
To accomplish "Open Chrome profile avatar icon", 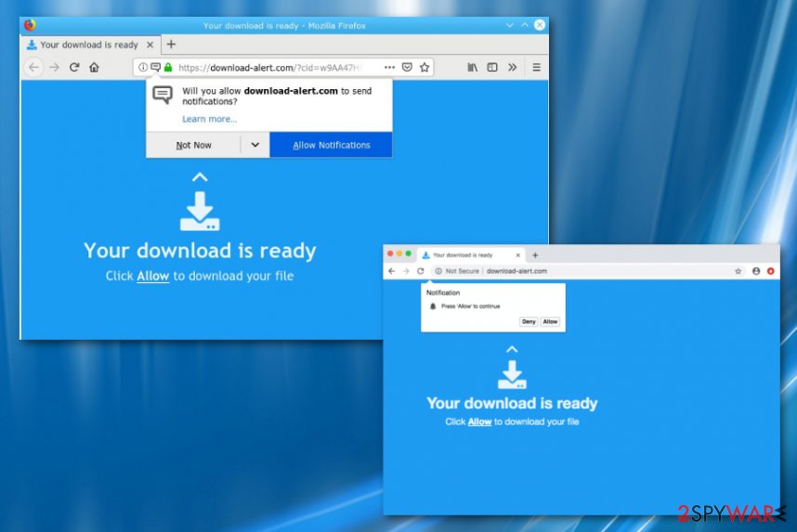I will tap(756, 271).
